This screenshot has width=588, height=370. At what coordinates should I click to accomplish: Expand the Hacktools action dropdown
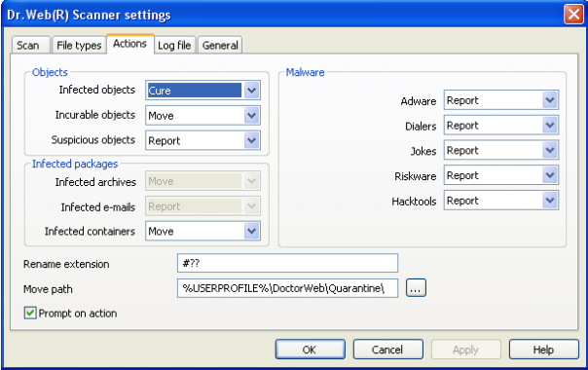(501, 201)
